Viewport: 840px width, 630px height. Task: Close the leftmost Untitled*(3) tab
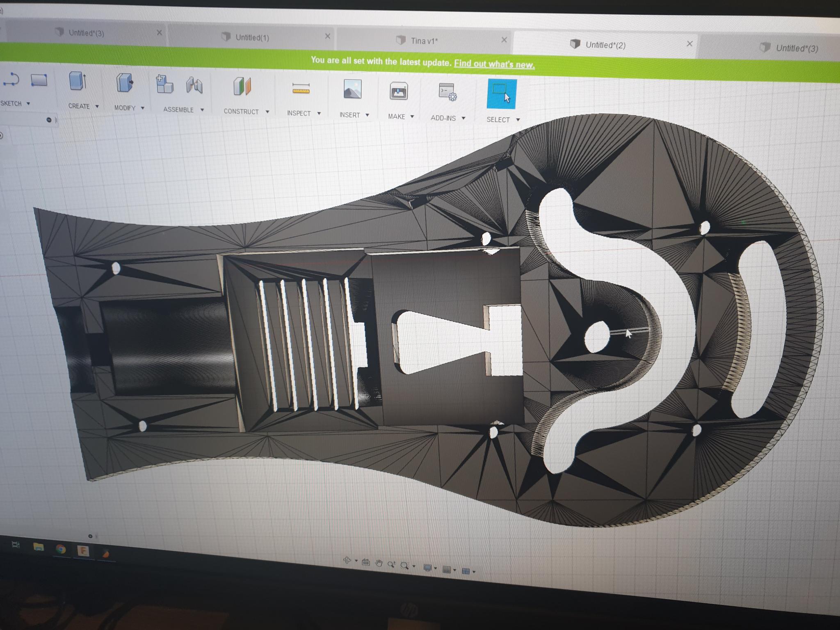click(x=159, y=32)
